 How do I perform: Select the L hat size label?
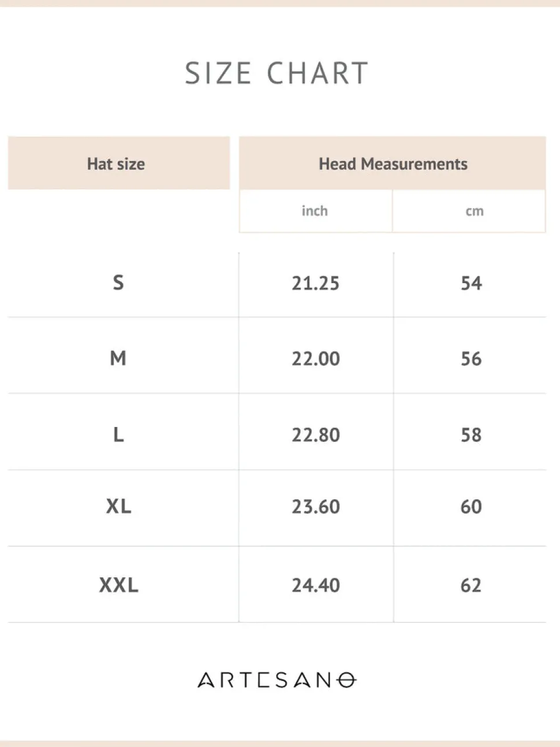click(118, 434)
